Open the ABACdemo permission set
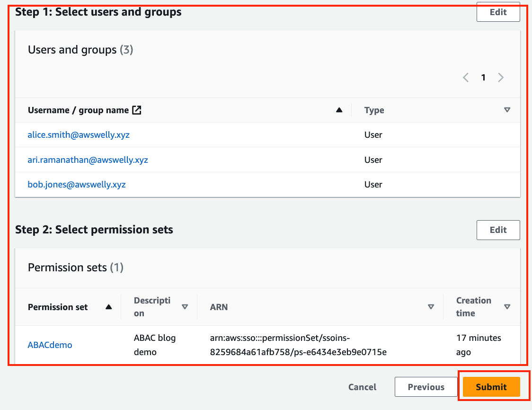532x410 pixels. [x=50, y=345]
